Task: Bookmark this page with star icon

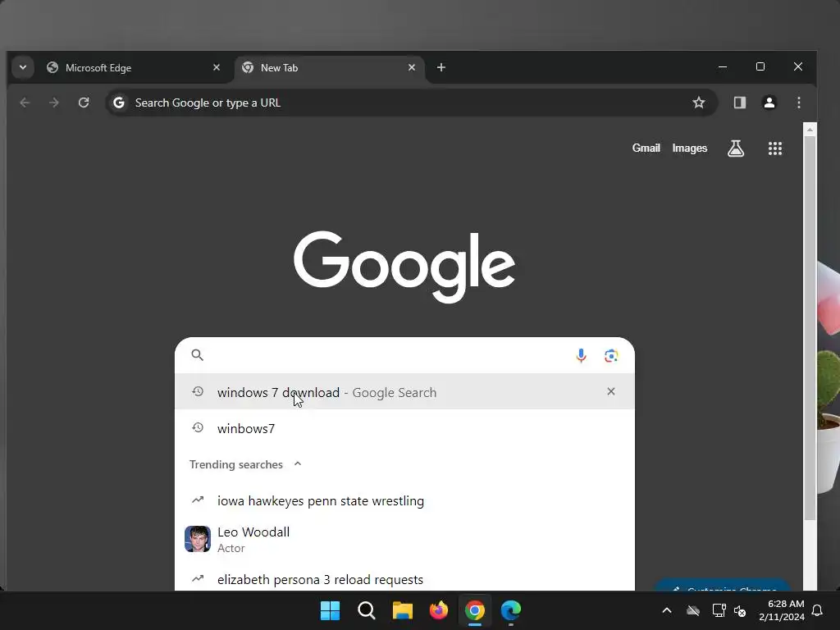Action: 698,103
